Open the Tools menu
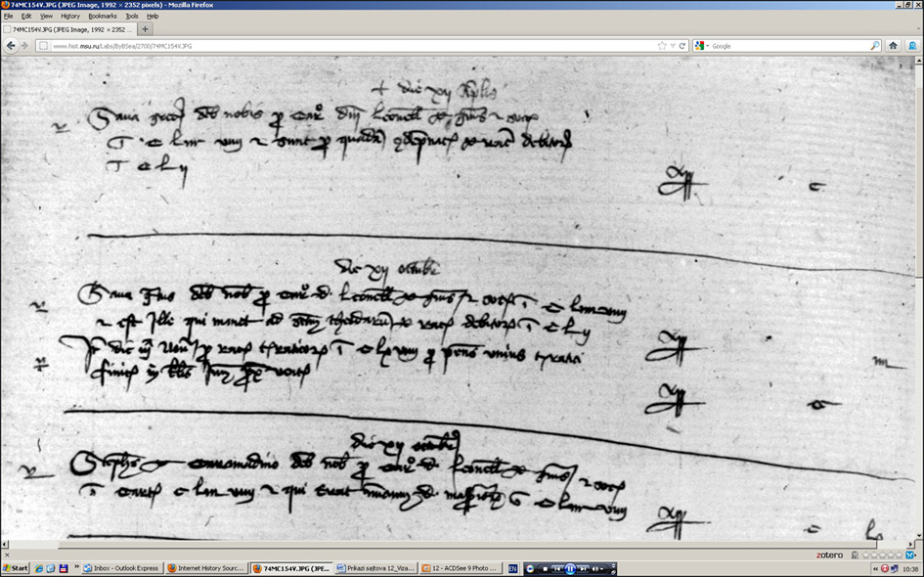The height and width of the screenshot is (577, 924). 131,16
